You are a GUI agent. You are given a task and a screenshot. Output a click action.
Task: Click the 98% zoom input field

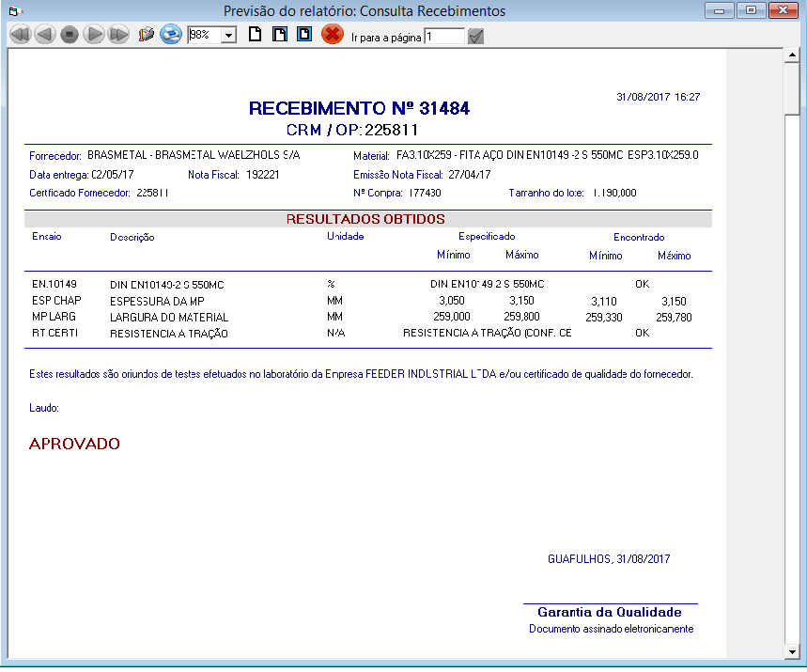pyautogui.click(x=204, y=35)
